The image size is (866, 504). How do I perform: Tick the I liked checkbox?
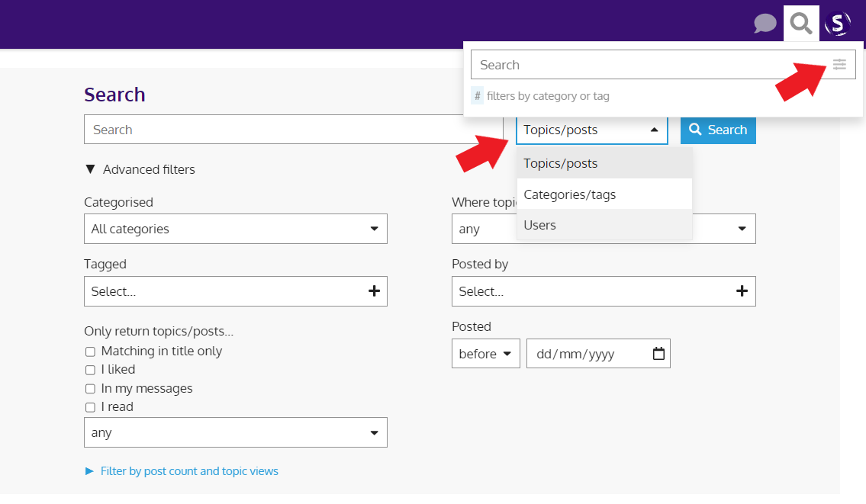tap(90, 370)
